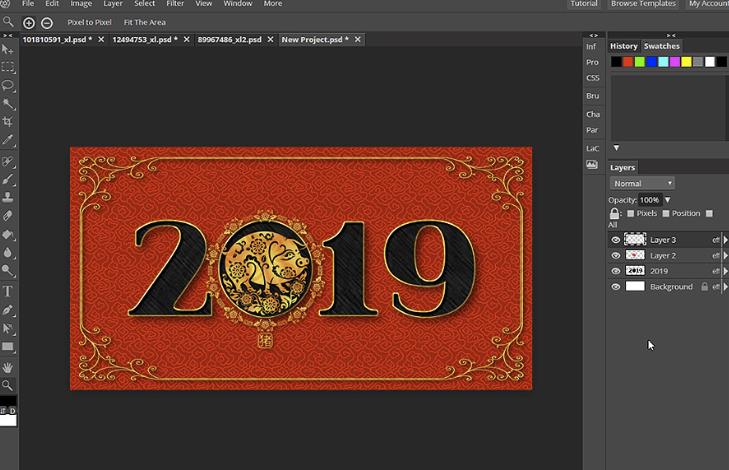The image size is (729, 470).
Task: Select the Magic Wand tool
Action: (x=7, y=104)
